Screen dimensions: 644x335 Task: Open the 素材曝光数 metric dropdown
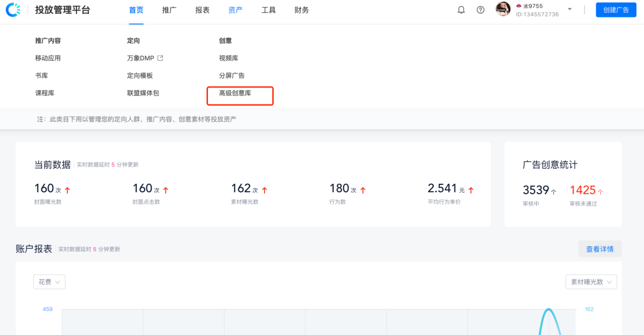coord(591,282)
